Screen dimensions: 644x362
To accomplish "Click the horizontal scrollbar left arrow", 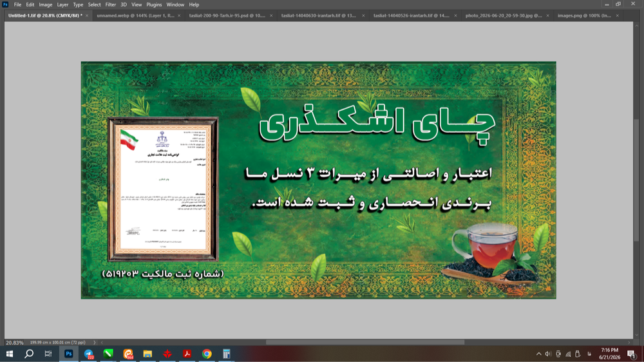I will [102, 342].
